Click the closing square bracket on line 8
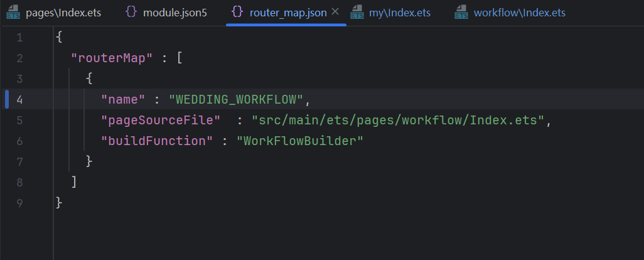644x260 pixels. [x=74, y=182]
